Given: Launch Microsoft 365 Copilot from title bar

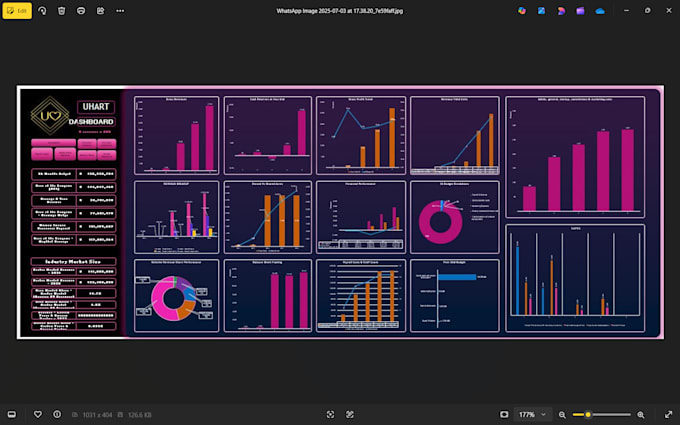Looking at the screenshot, I should (x=522, y=11).
